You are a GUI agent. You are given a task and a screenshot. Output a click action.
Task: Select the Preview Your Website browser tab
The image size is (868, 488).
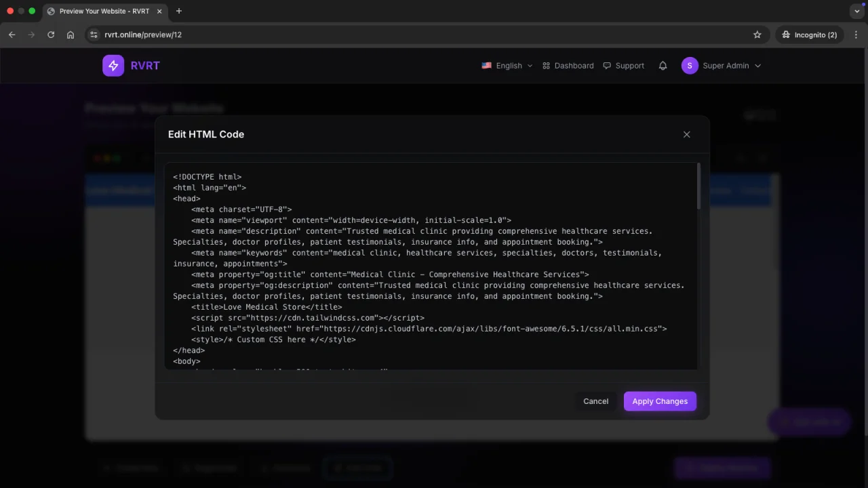point(106,12)
